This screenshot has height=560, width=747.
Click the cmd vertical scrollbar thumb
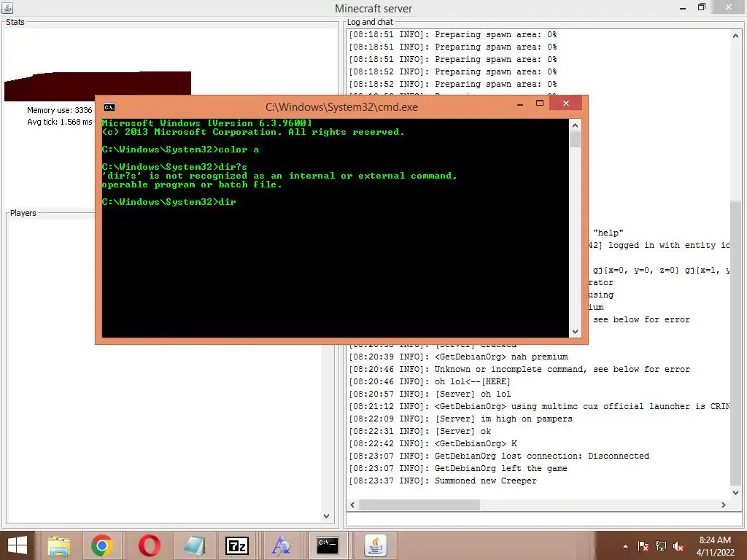coord(575,139)
